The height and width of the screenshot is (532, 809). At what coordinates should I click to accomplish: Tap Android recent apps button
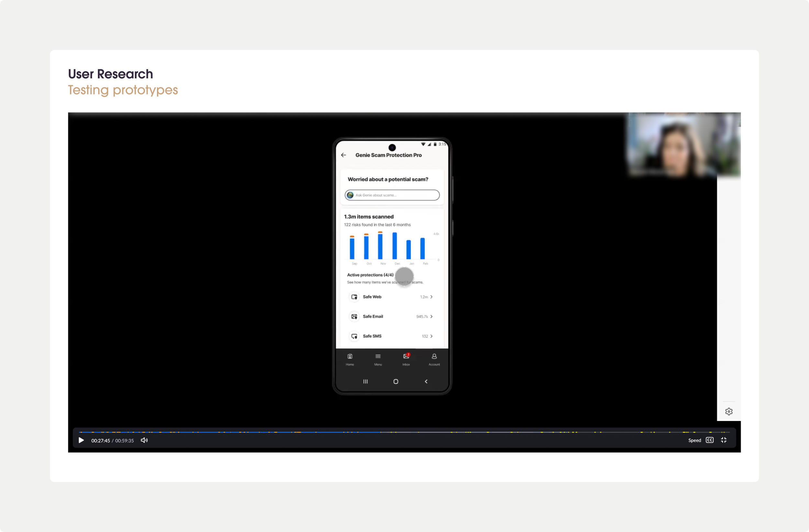(x=365, y=382)
